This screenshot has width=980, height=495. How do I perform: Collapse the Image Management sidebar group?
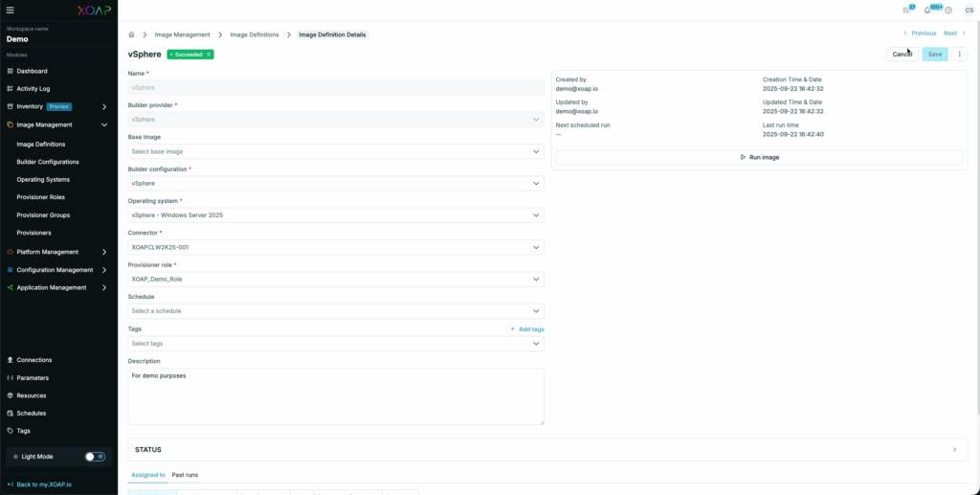click(x=104, y=124)
